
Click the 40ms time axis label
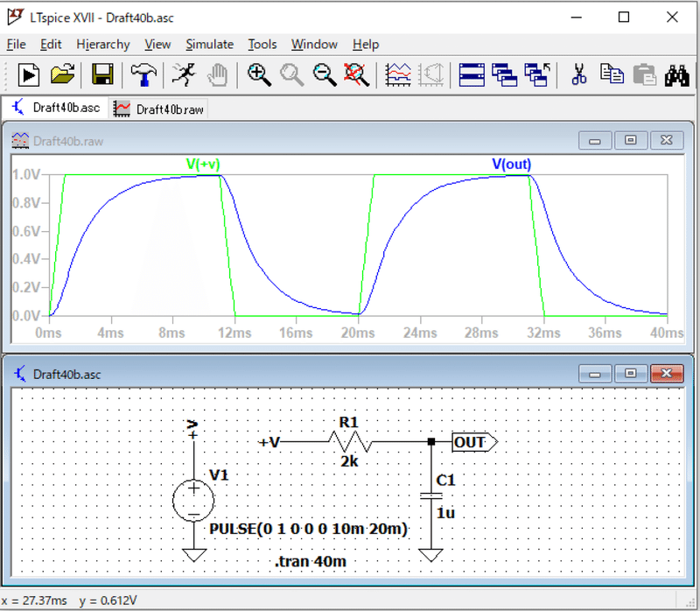pos(667,333)
